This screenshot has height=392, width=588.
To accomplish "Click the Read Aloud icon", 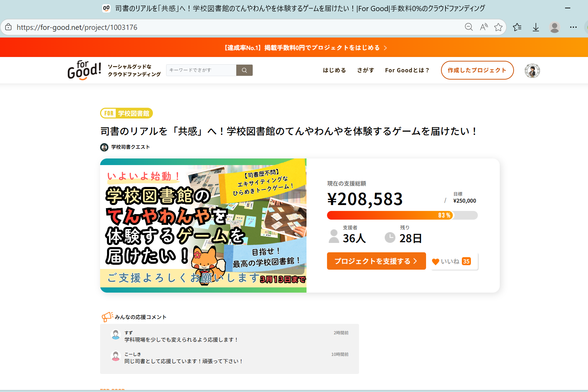I will coord(483,27).
